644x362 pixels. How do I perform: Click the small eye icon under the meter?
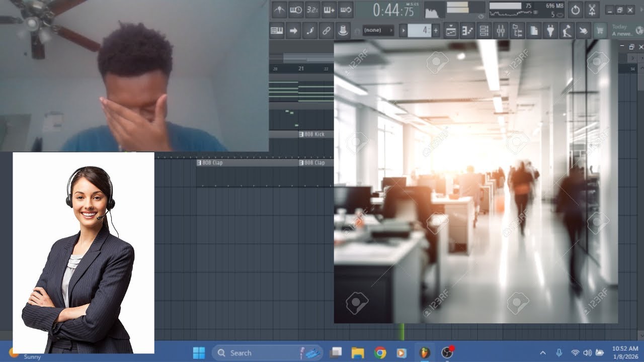[x=481, y=16]
